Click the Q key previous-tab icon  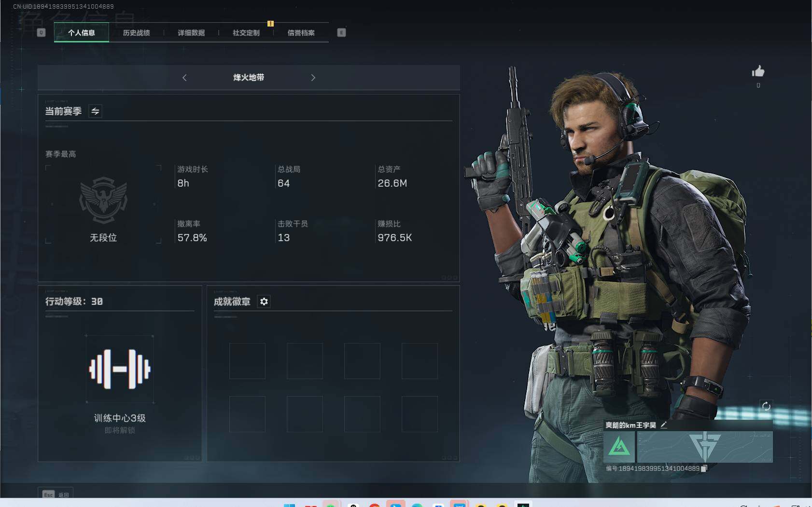coord(41,32)
